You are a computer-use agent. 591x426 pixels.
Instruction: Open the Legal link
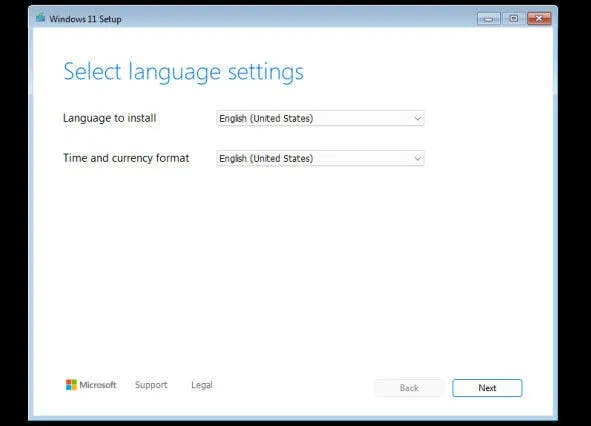pos(202,385)
